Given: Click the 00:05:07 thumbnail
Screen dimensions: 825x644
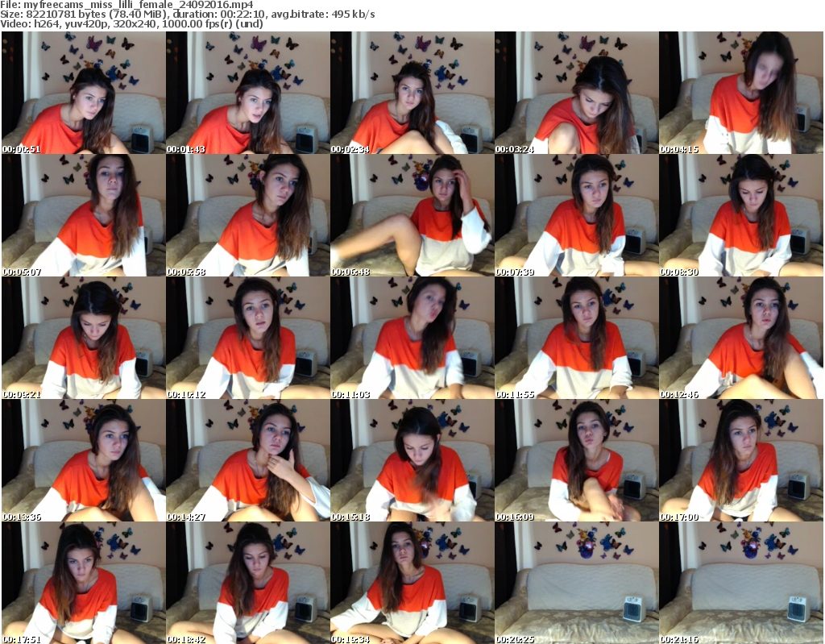Looking at the screenshot, I should [x=83, y=216].
